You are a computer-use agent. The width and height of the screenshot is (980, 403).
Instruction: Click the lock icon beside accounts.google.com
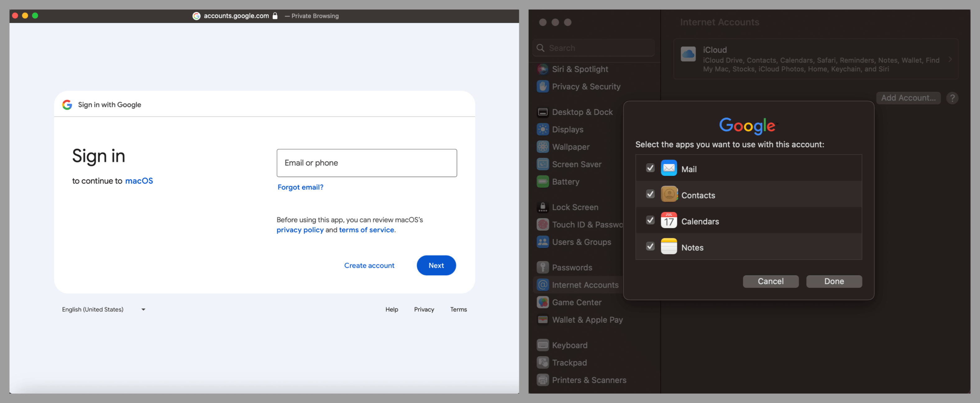275,16
